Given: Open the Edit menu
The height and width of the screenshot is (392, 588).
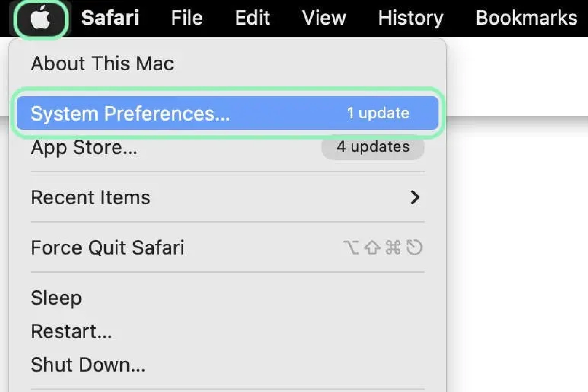Looking at the screenshot, I should [253, 18].
